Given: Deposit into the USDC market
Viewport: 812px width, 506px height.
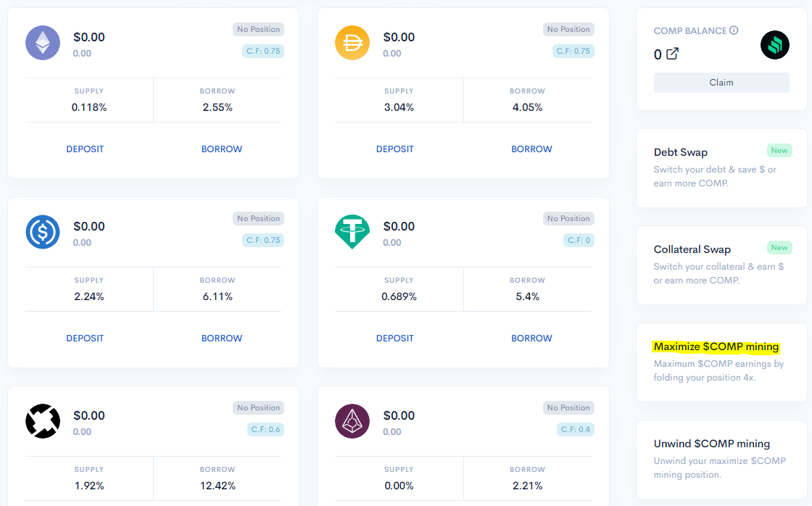Looking at the screenshot, I should click(x=85, y=339).
